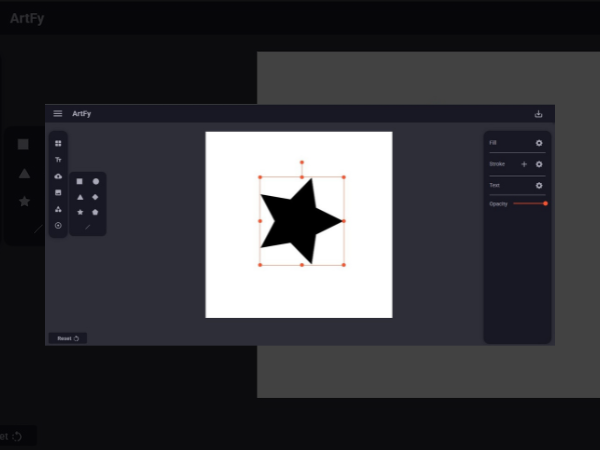Click the Opacity slider handle
The image size is (600, 450).
(x=545, y=203)
